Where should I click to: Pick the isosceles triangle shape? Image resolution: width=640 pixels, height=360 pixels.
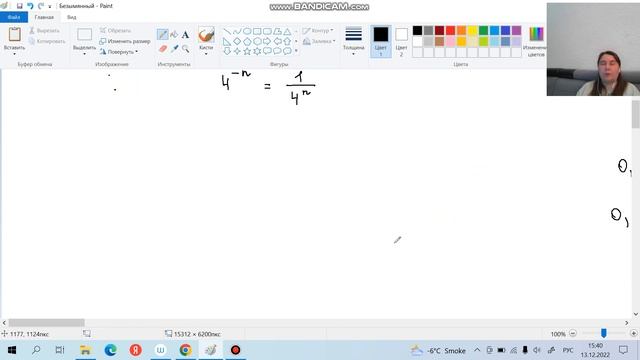(287, 31)
